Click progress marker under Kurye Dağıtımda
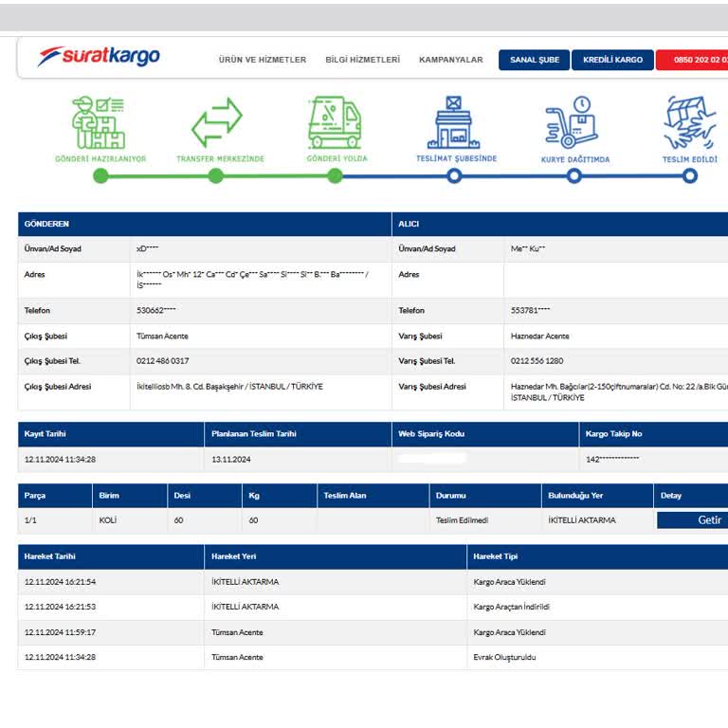This screenshot has height=728, width=728. (574, 176)
